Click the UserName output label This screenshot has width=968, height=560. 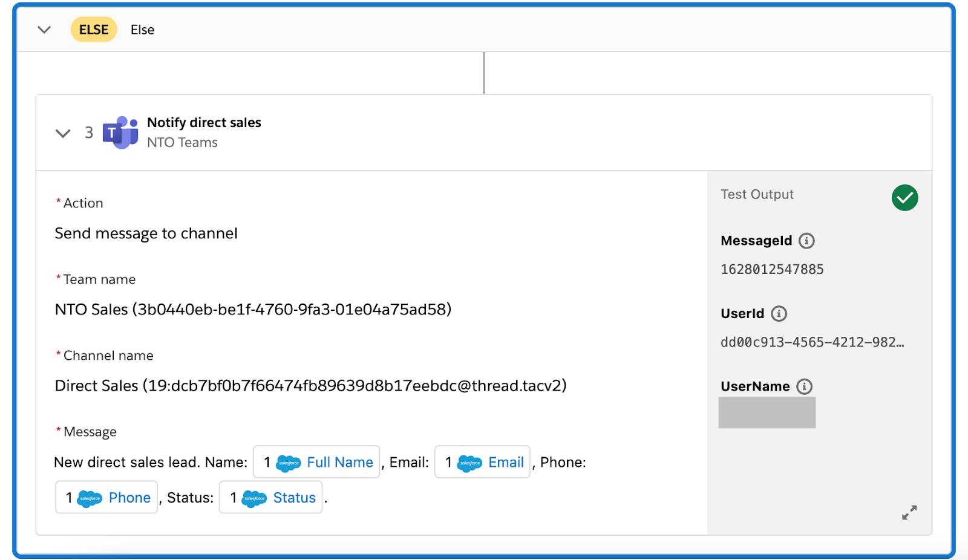click(x=755, y=386)
